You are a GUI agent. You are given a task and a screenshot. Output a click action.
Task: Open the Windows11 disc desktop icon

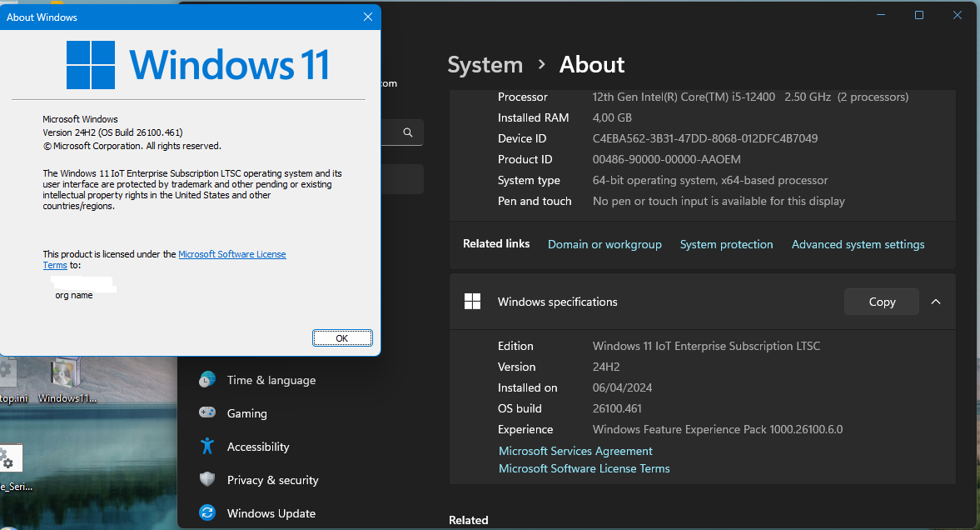click(67, 381)
